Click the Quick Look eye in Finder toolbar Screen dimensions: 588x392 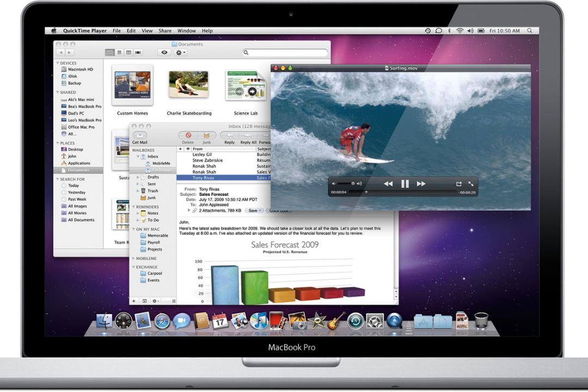coord(164,52)
